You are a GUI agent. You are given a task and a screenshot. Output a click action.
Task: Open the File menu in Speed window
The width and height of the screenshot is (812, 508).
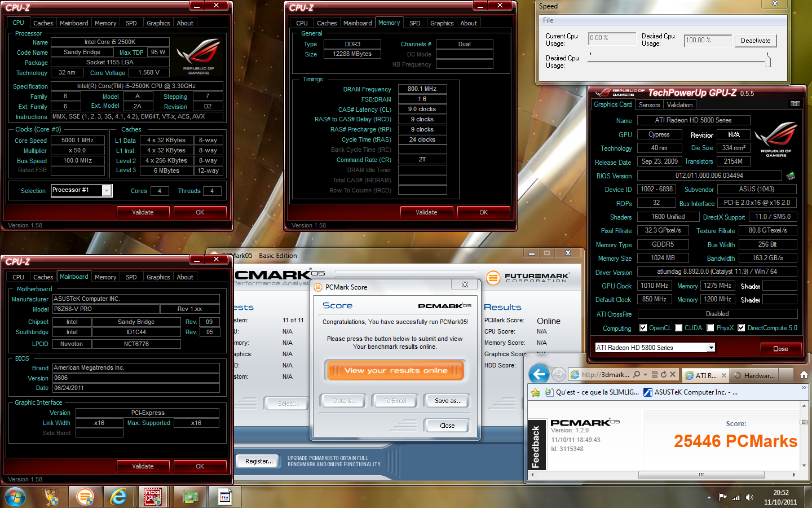point(548,20)
